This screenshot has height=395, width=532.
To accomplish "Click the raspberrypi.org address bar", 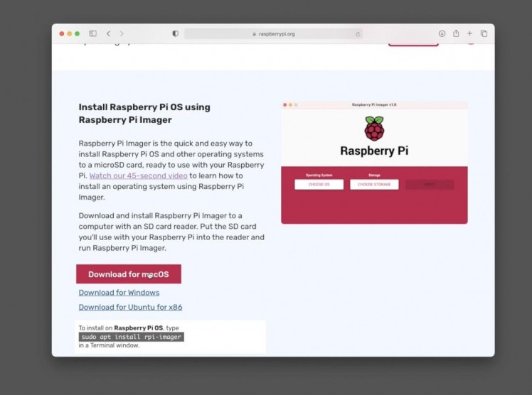I will [273, 34].
